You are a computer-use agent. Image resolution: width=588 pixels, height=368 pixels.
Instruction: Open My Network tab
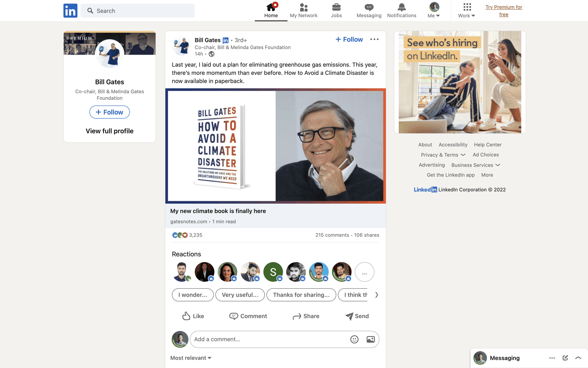click(x=303, y=11)
